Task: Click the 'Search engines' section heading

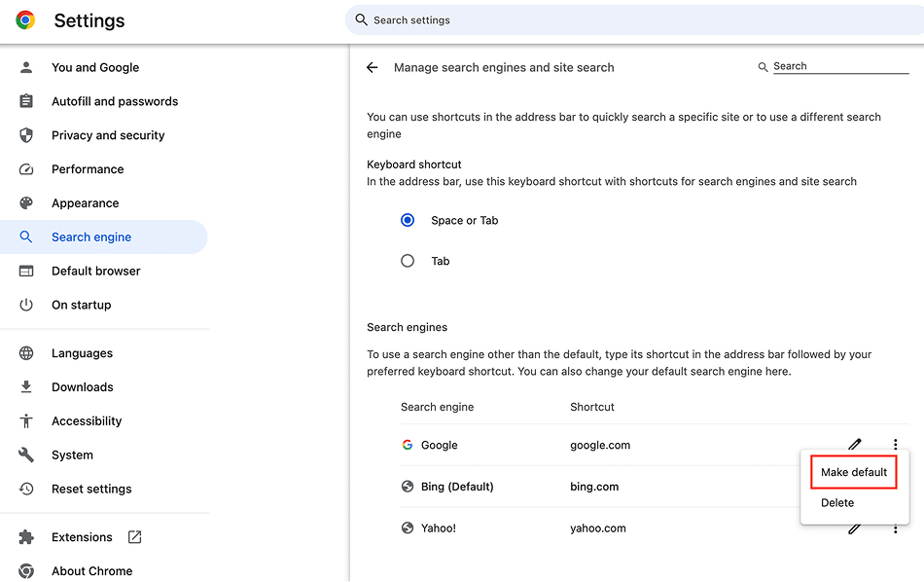Action: 407,327
